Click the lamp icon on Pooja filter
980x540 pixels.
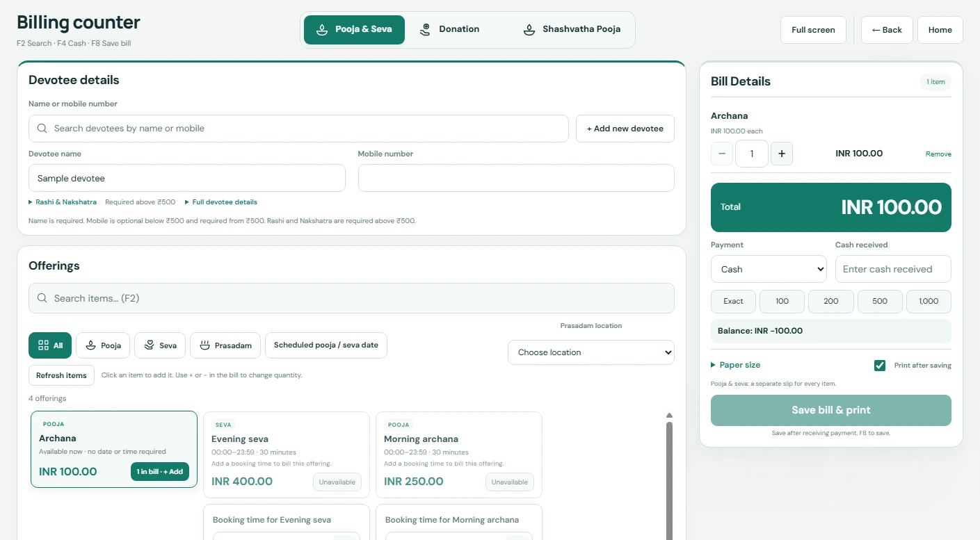pos(90,345)
